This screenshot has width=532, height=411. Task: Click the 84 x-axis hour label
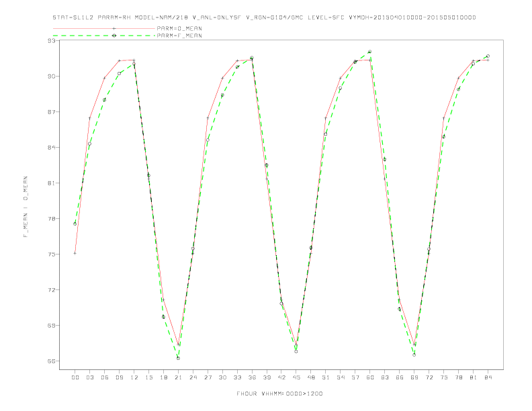point(488,377)
